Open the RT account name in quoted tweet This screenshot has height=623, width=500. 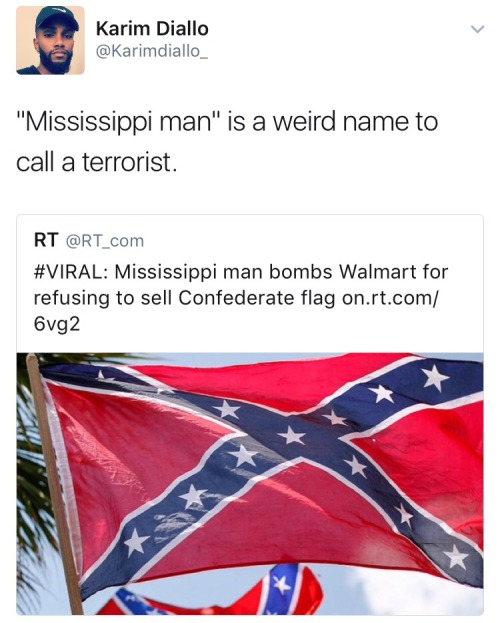tap(46, 240)
